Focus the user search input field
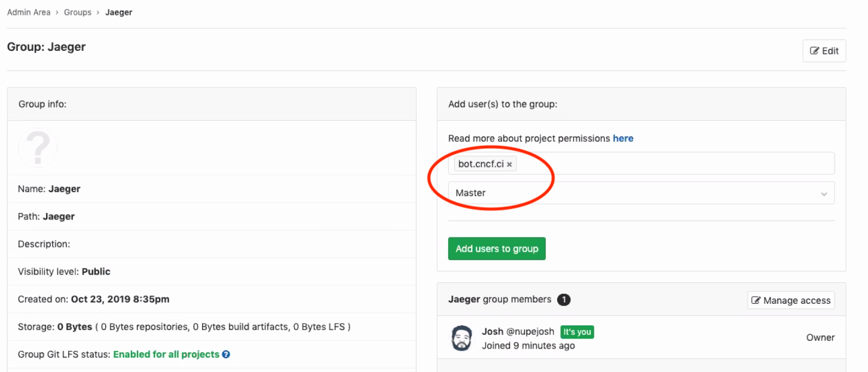Image resolution: width=868 pixels, height=372 pixels. click(x=641, y=163)
